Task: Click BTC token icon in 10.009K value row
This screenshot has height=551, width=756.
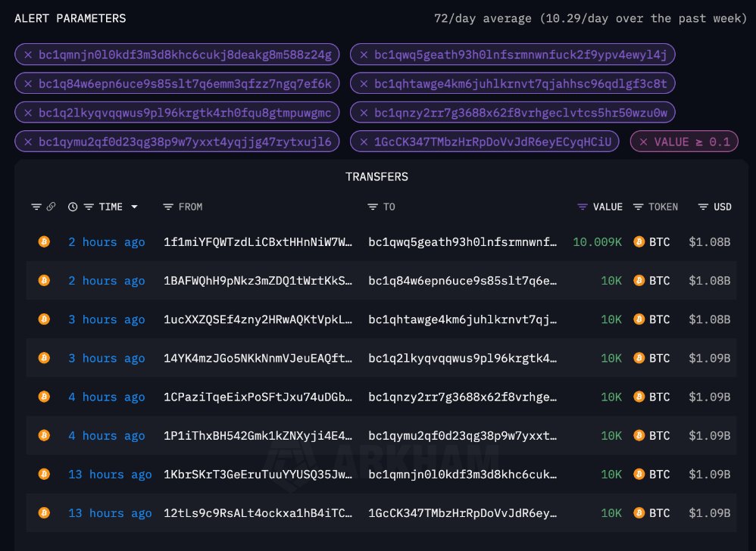Action: coord(639,241)
